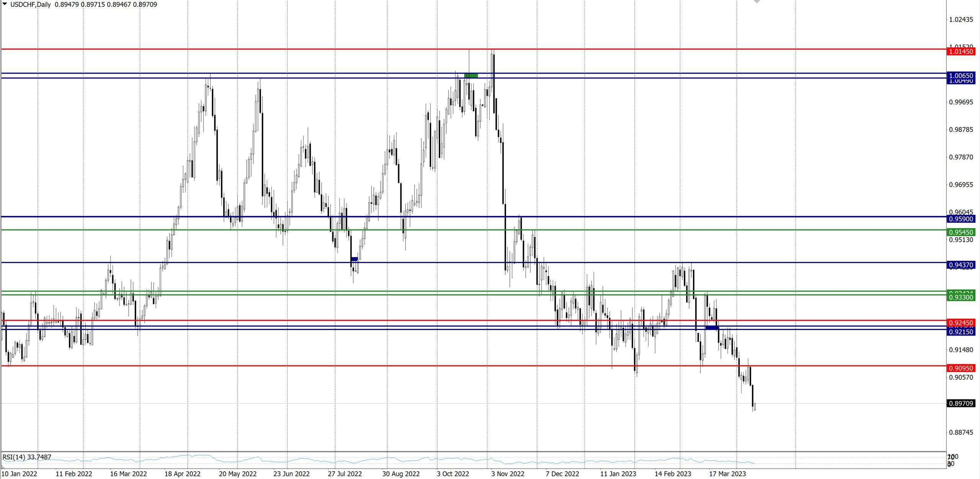Image resolution: width=980 pixels, height=479 pixels.
Task: Click the gray chart shift marker at top
Action: click(x=756, y=2)
